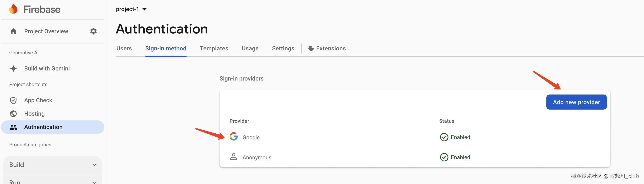Viewport: 644px width, 184px height.
Task: Go to the Usage tab
Action: tap(250, 49)
